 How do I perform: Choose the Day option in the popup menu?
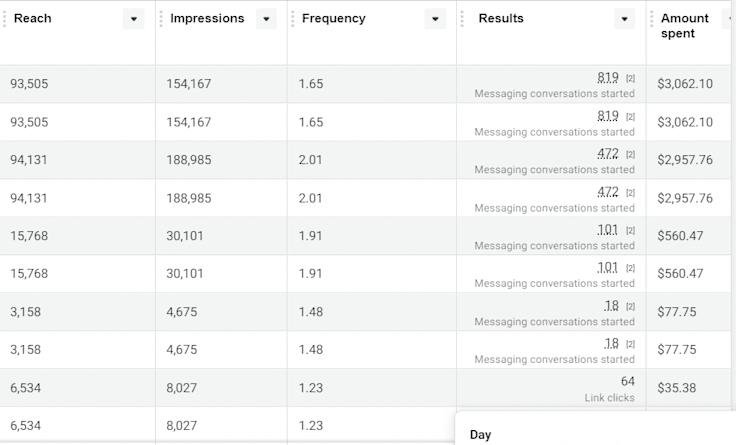point(481,435)
